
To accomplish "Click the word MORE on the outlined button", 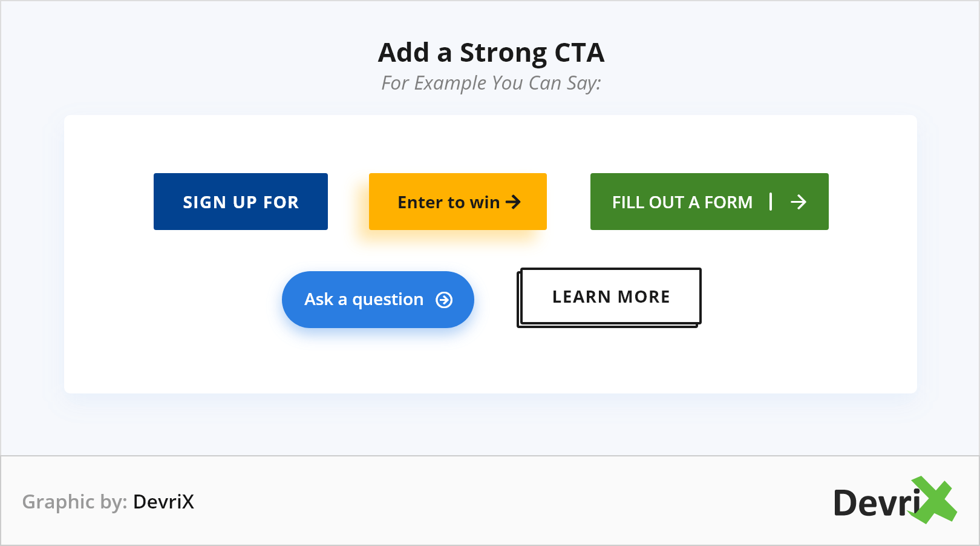I will [644, 297].
